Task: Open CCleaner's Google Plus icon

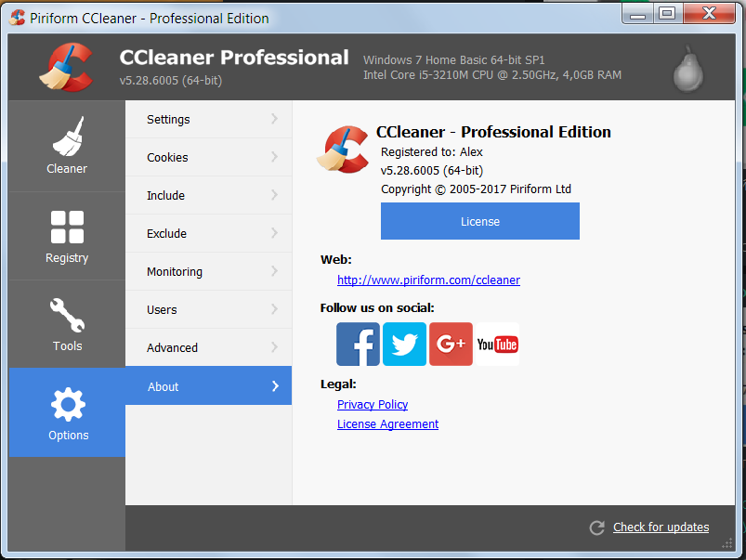Action: coord(451,344)
